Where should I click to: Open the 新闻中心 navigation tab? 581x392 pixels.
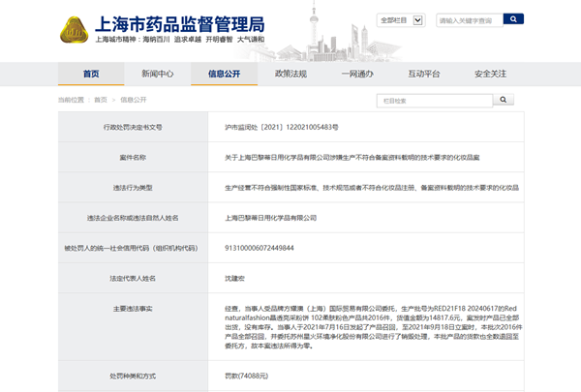158,74
